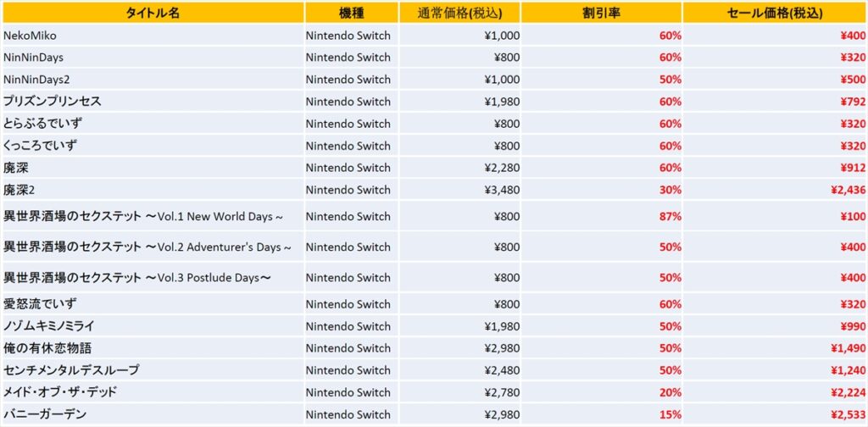Click the 通常価格(税込) header cell
Screen dimensions: 868x427
coord(459,14)
